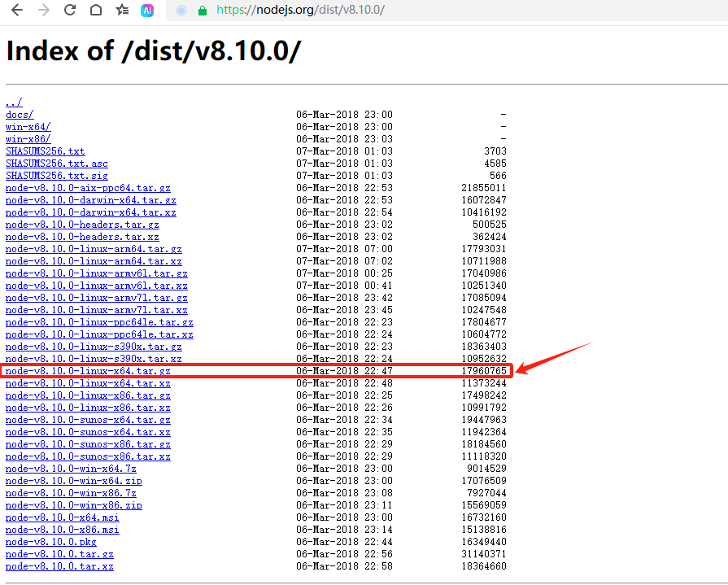Click timestamp '07-Mar-2018 00:41'
The height and width of the screenshot is (585, 728).
(x=345, y=286)
